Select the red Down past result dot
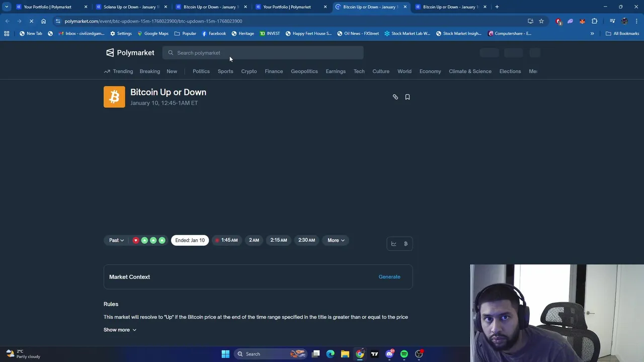Image resolution: width=644 pixels, height=362 pixels. click(x=136, y=240)
